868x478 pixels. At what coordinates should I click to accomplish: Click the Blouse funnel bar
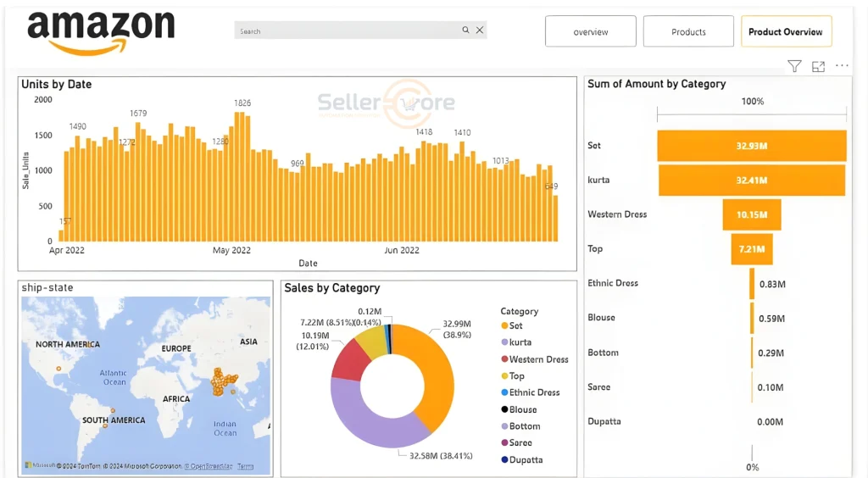752,318
